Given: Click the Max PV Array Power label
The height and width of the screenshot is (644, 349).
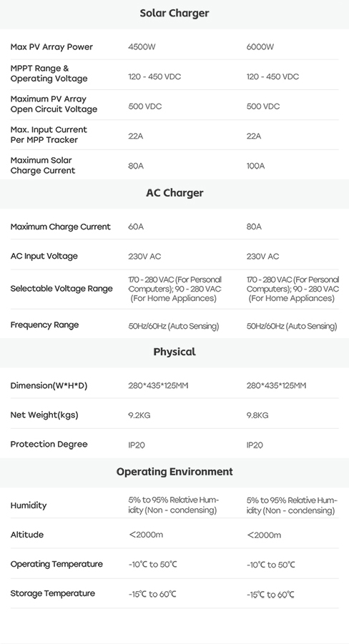Looking at the screenshot, I should pyautogui.click(x=51, y=47).
